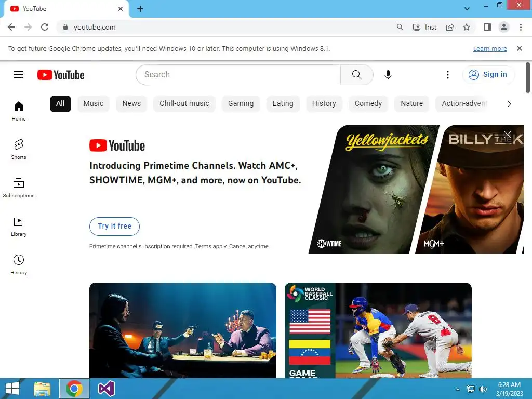The width and height of the screenshot is (532, 399).
Task: Select the Nature category chip
Action: 411,104
